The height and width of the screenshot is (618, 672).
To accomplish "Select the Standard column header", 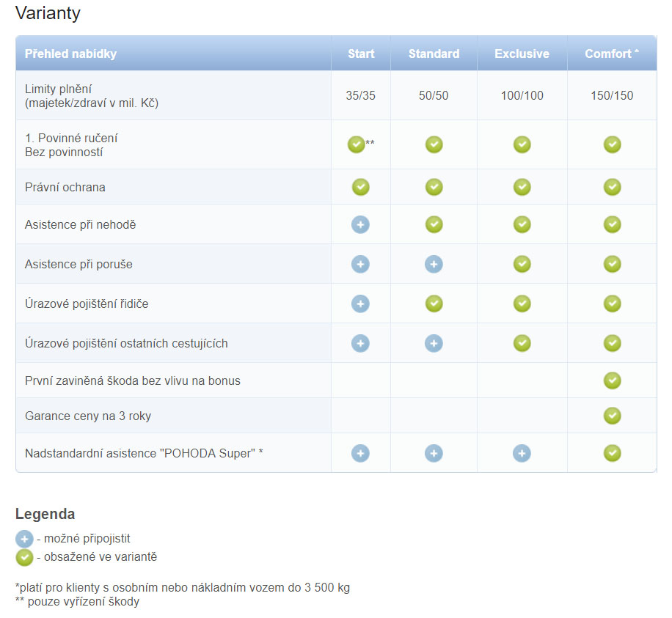I will click(434, 54).
